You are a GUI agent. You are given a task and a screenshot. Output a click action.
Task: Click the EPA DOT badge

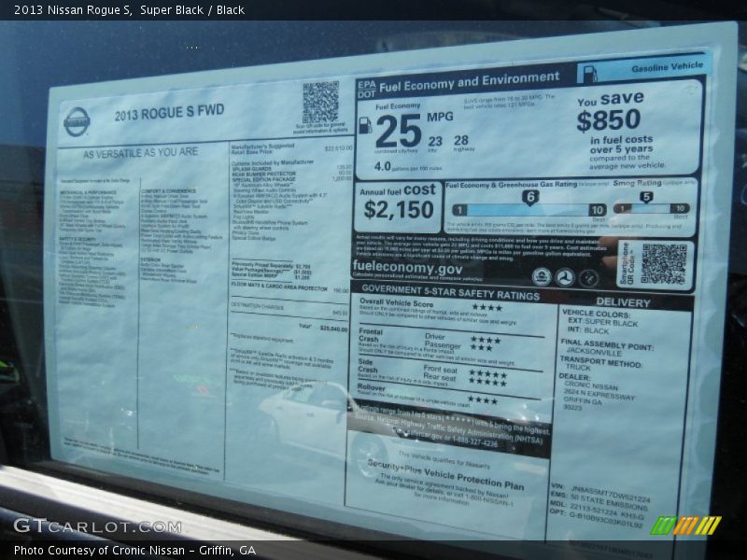[x=366, y=89]
